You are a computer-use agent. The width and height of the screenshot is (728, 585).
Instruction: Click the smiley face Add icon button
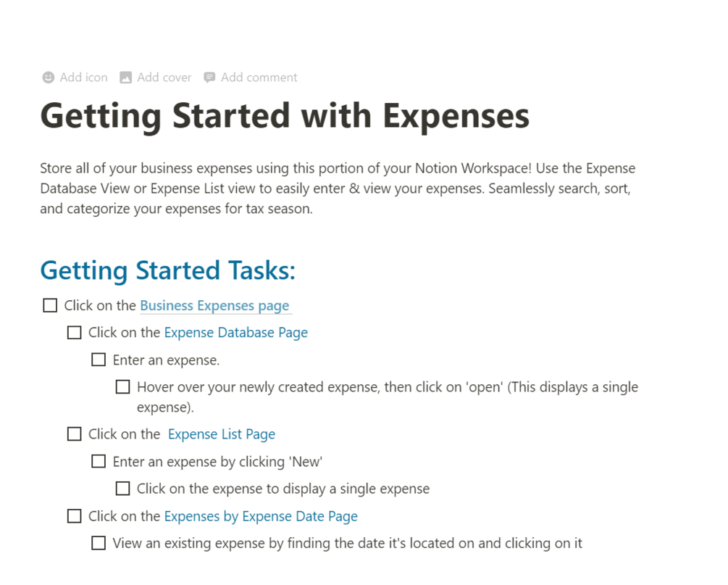(49, 78)
